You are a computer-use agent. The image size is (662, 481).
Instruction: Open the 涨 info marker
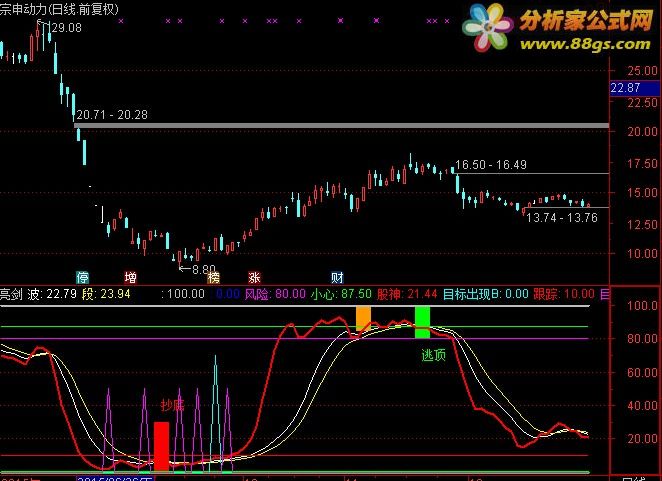click(x=254, y=277)
